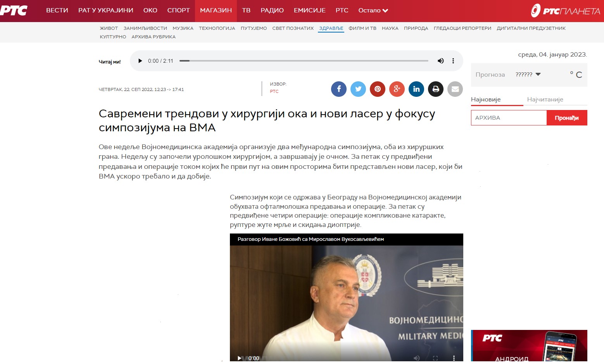Open weather forecast city dropdown
This screenshot has width=604, height=364.
(x=528, y=74)
